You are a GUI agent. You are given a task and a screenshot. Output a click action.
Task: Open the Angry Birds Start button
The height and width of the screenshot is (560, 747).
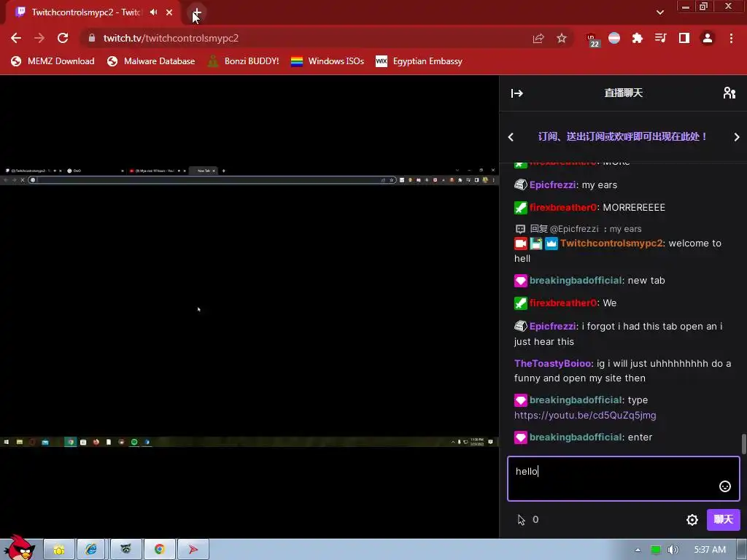(19, 548)
